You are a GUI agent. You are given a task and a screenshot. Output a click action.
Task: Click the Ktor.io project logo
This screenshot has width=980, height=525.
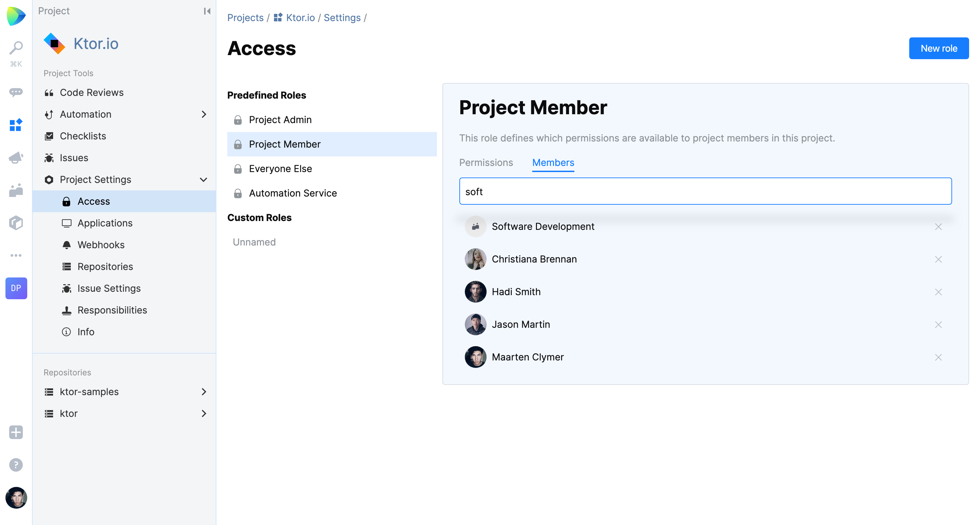click(54, 44)
